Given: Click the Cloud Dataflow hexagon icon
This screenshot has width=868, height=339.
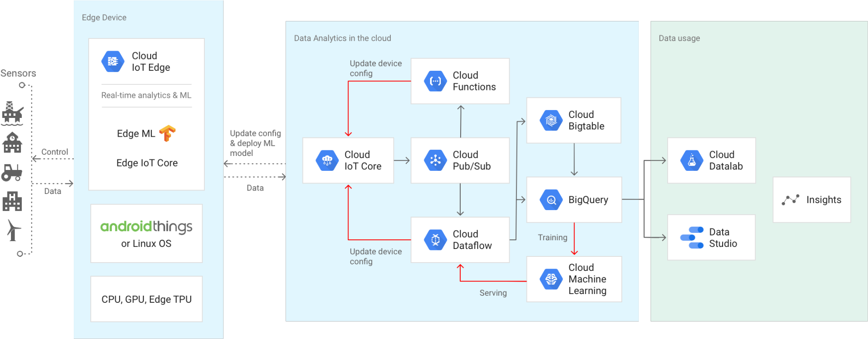Looking at the screenshot, I should (435, 240).
